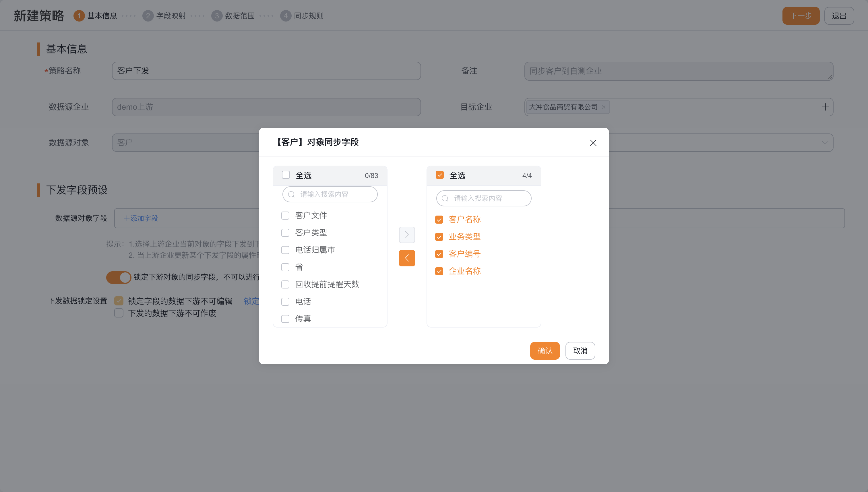This screenshot has width=868, height=492.
Task: Uncheck 锁定字段的数据下游不可编辑
Action: (x=119, y=301)
